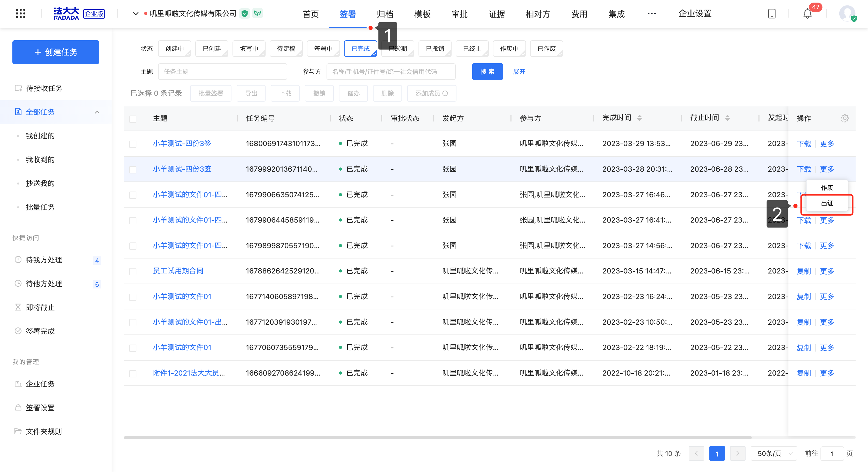
Task: Click the green shield verification icon
Action: pyautogui.click(x=245, y=13)
